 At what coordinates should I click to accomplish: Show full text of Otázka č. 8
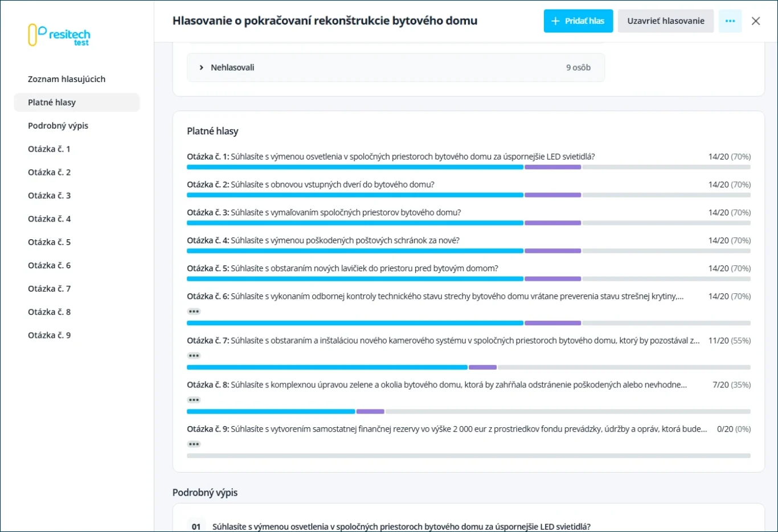click(194, 400)
